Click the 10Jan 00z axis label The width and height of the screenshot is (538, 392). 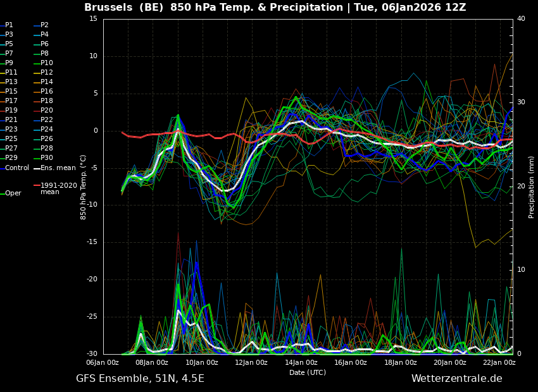[x=202, y=362]
